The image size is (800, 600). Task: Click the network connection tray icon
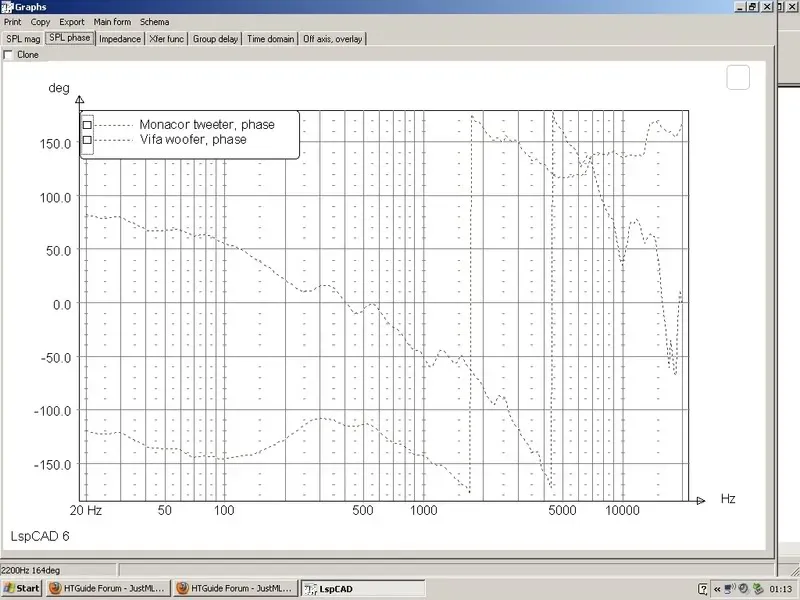730,588
